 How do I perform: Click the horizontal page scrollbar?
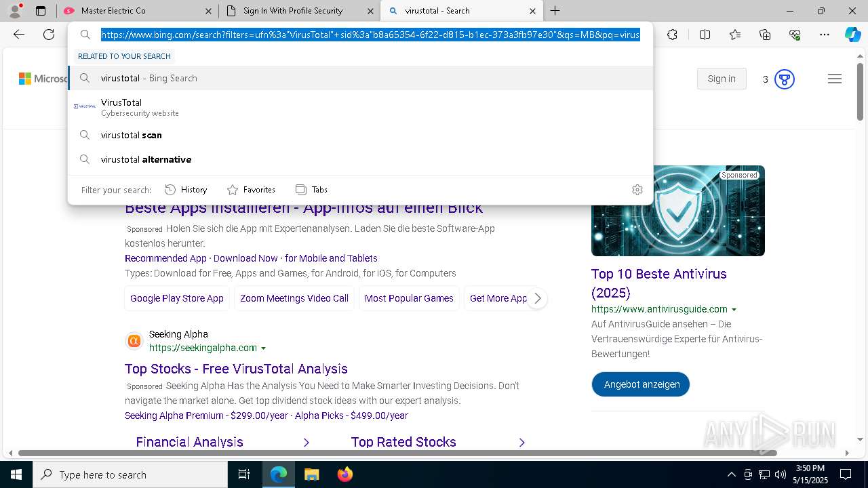(397, 453)
